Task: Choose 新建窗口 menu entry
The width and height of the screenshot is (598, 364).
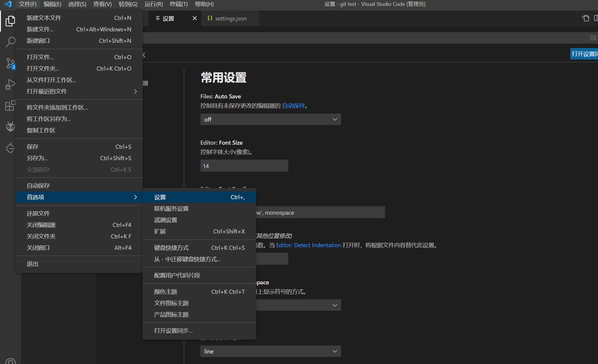Action: pos(79,41)
